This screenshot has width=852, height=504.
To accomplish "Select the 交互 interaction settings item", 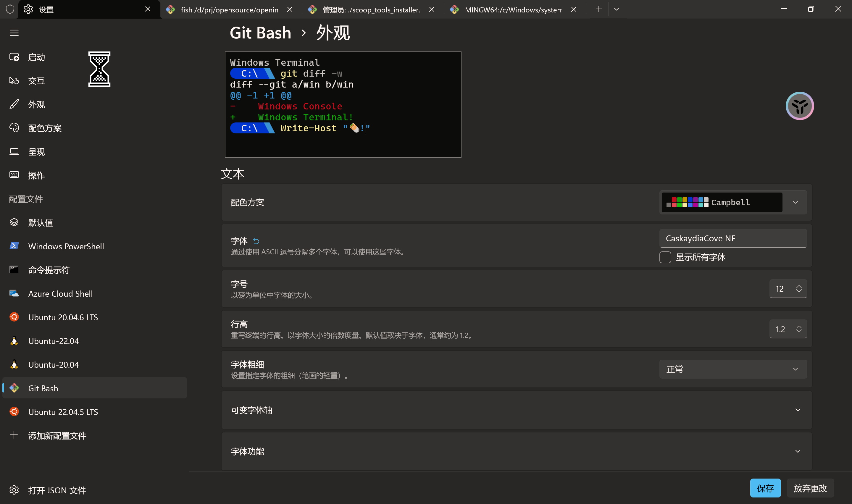I will coord(95,81).
